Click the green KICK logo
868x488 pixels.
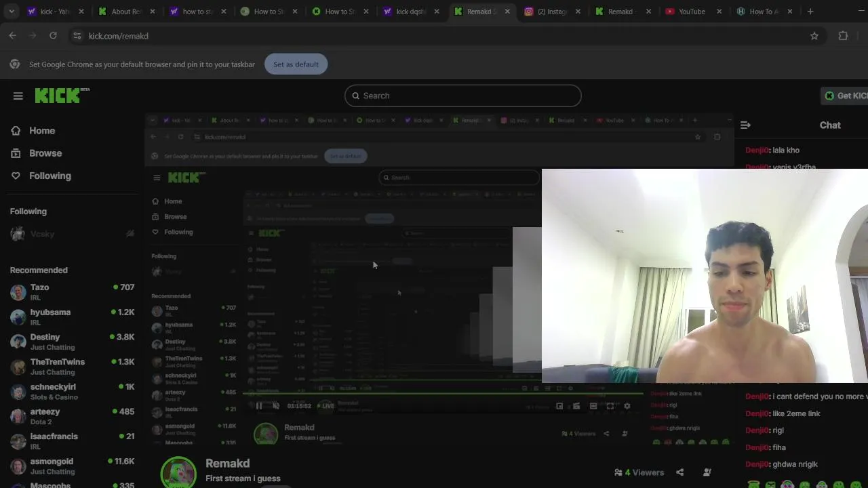pyautogui.click(x=61, y=95)
